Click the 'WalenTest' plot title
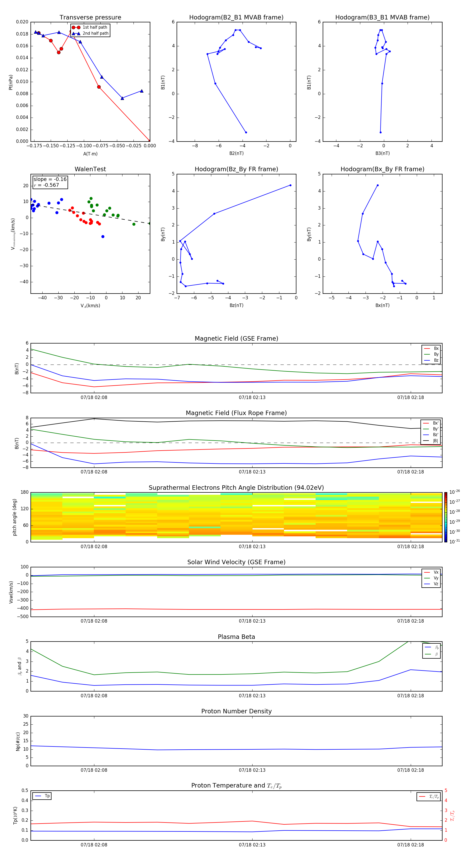473x868 pixels. click(x=90, y=169)
